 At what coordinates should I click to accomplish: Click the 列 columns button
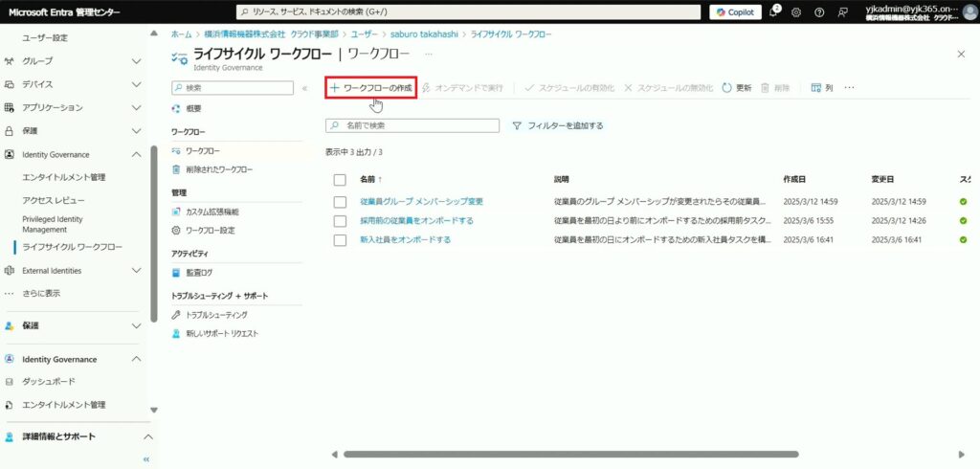coord(822,88)
